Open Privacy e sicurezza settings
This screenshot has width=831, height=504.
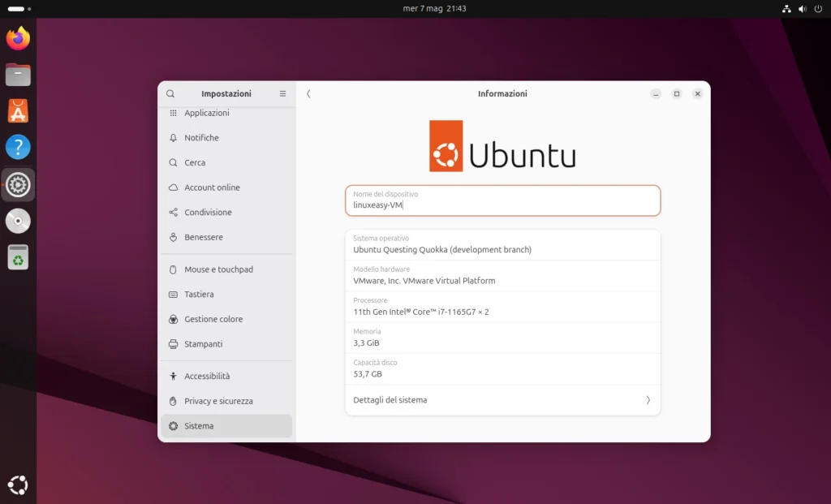click(219, 400)
